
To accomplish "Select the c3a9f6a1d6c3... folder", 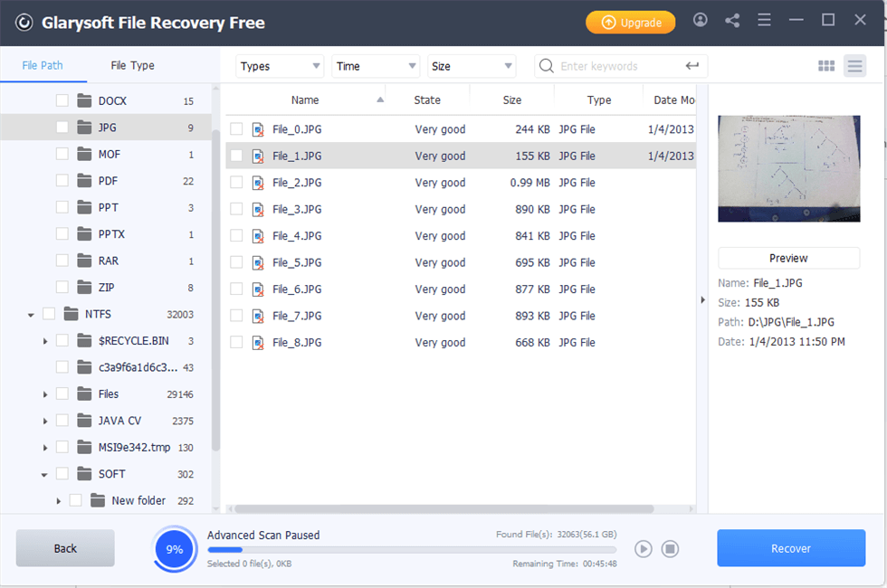I will pos(138,367).
